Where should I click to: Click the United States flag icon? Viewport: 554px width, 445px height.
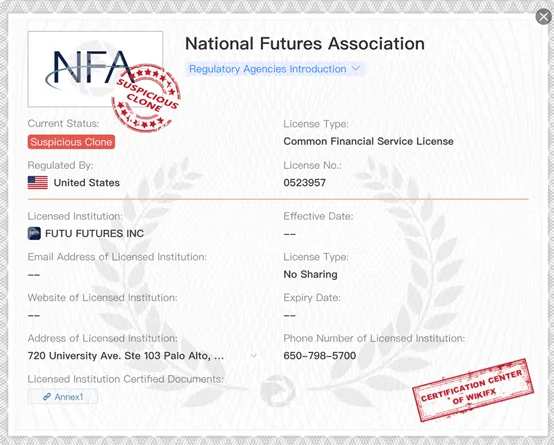tap(38, 183)
